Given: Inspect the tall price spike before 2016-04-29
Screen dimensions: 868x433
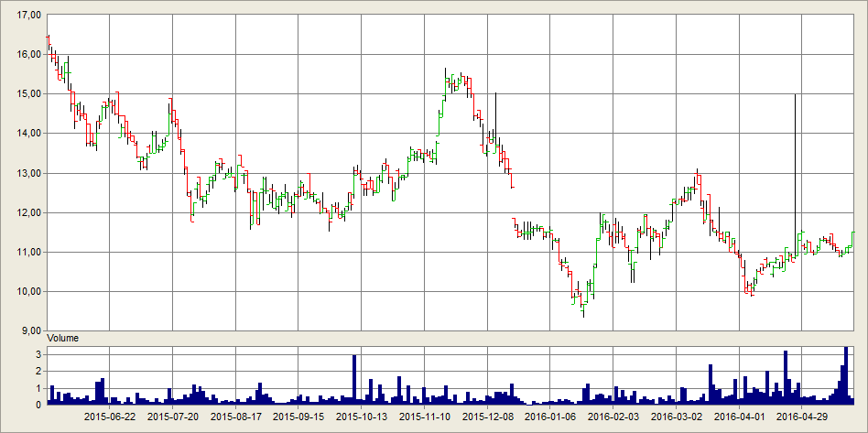Looking at the screenshot, I should (795, 175).
